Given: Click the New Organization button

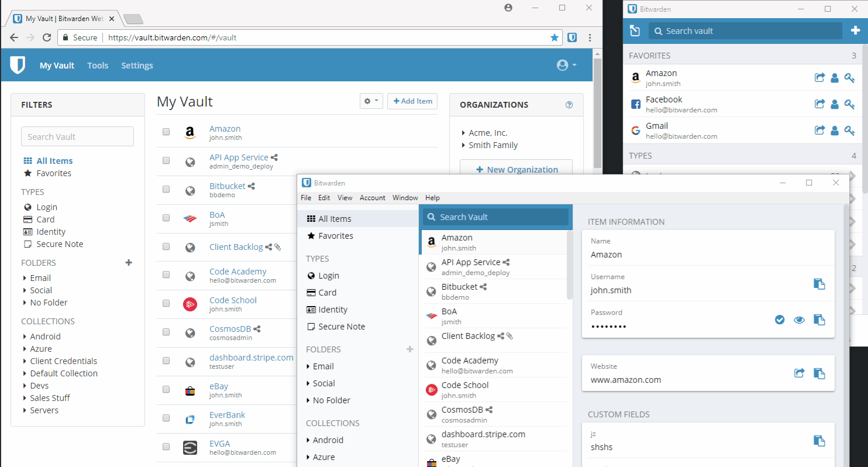Looking at the screenshot, I should (516, 167).
